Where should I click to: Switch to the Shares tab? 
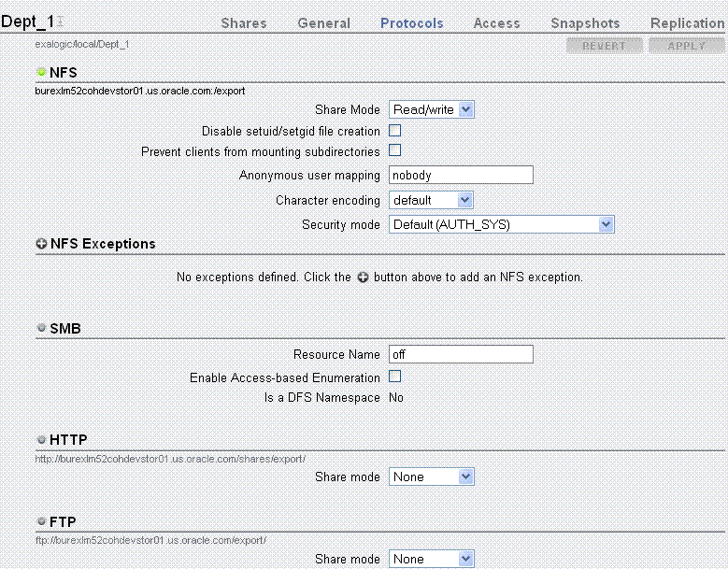[x=244, y=23]
